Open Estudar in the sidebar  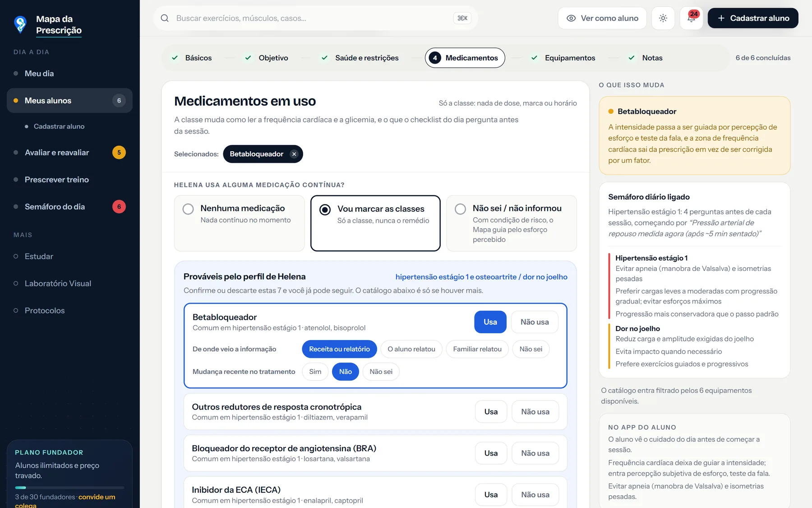pyautogui.click(x=69, y=256)
